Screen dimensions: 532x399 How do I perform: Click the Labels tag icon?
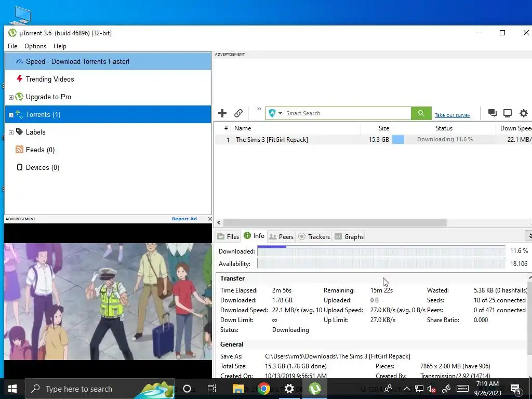click(20, 131)
